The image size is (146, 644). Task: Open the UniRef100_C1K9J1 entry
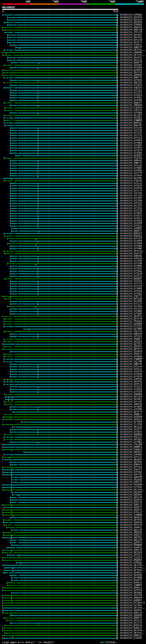pos(131,45)
